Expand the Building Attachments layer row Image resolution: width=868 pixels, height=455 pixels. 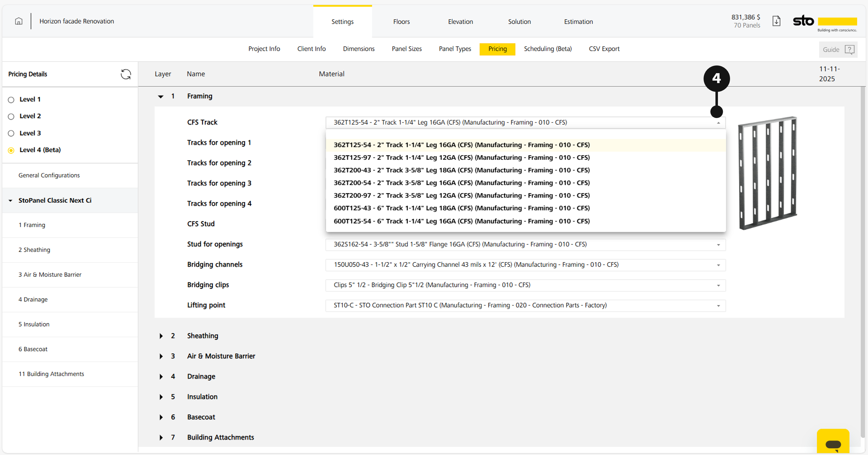coord(161,437)
